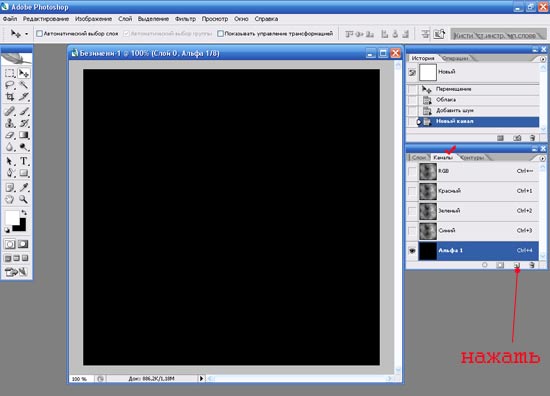This screenshot has width=550, height=396.
Task: Select the Hand tool
Action: [10, 199]
